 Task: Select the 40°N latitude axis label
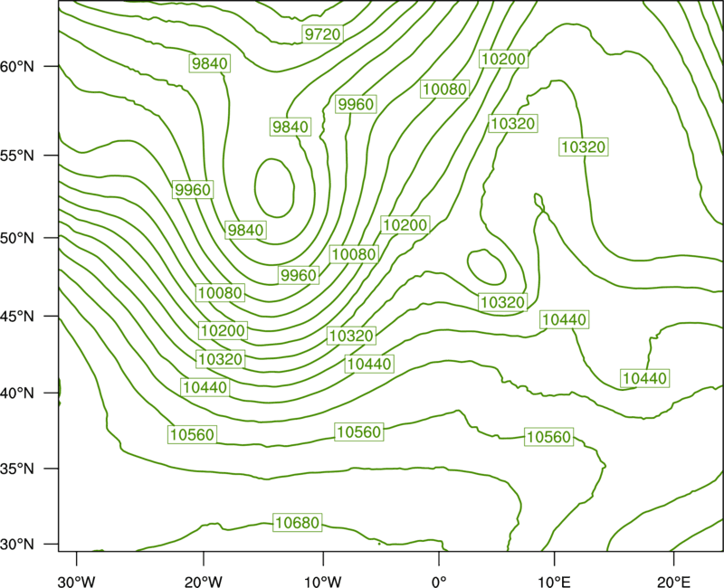17,394
